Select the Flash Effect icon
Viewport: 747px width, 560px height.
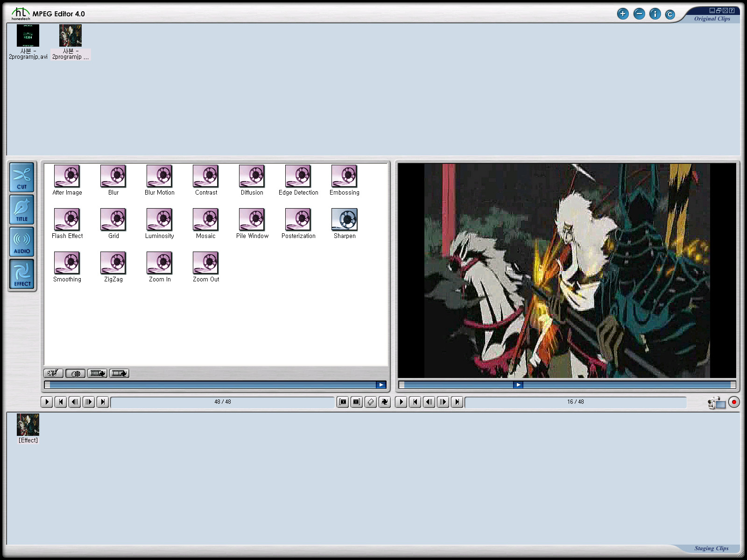(x=67, y=224)
